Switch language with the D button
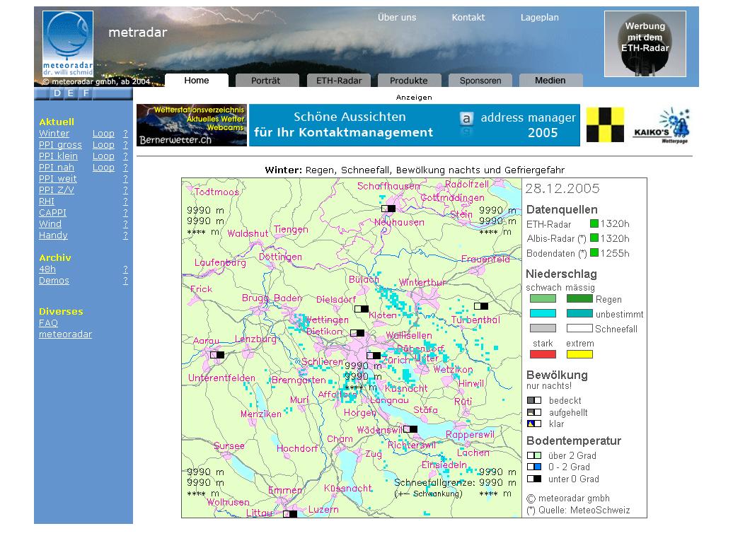The height and width of the screenshot is (560, 733). (57, 93)
